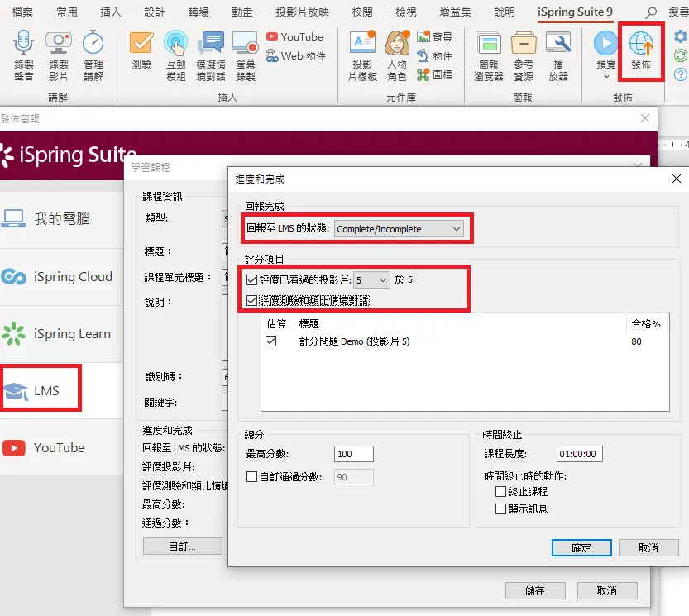Viewport: 689px width, 616px height.
Task: Open the 插入 ribbon tab
Action: pyautogui.click(x=110, y=12)
